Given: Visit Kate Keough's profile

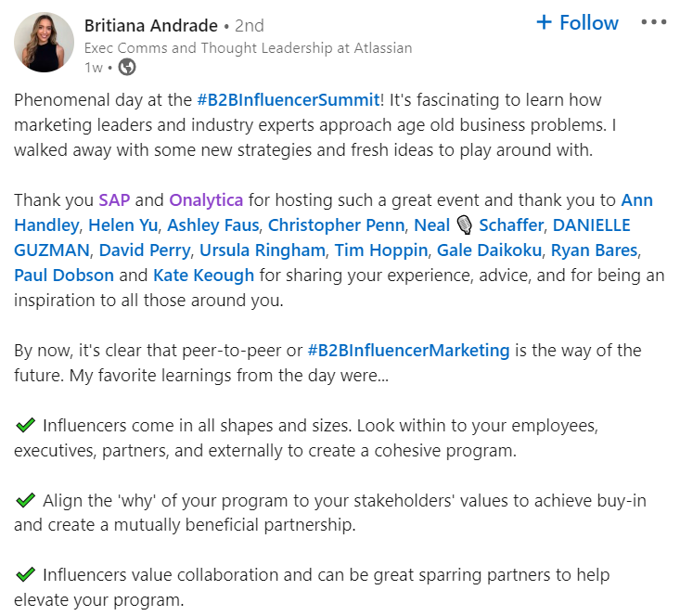Looking at the screenshot, I should tap(203, 275).
